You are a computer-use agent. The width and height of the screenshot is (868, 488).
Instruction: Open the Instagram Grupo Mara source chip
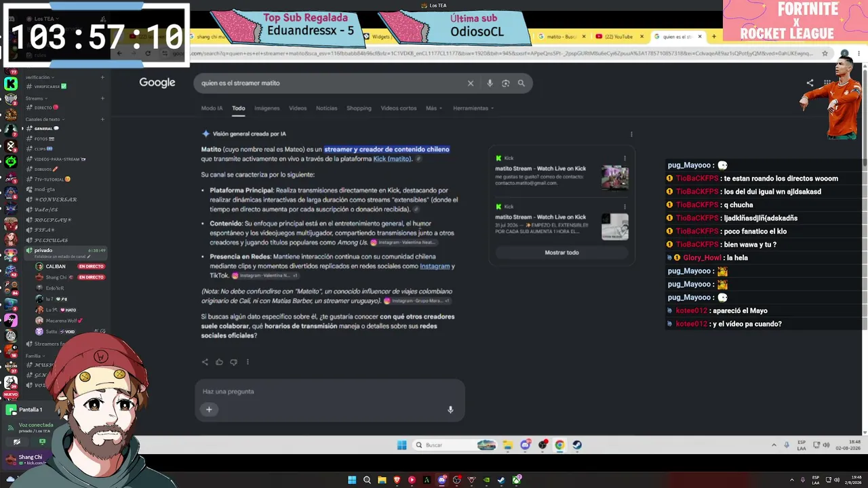tap(417, 301)
